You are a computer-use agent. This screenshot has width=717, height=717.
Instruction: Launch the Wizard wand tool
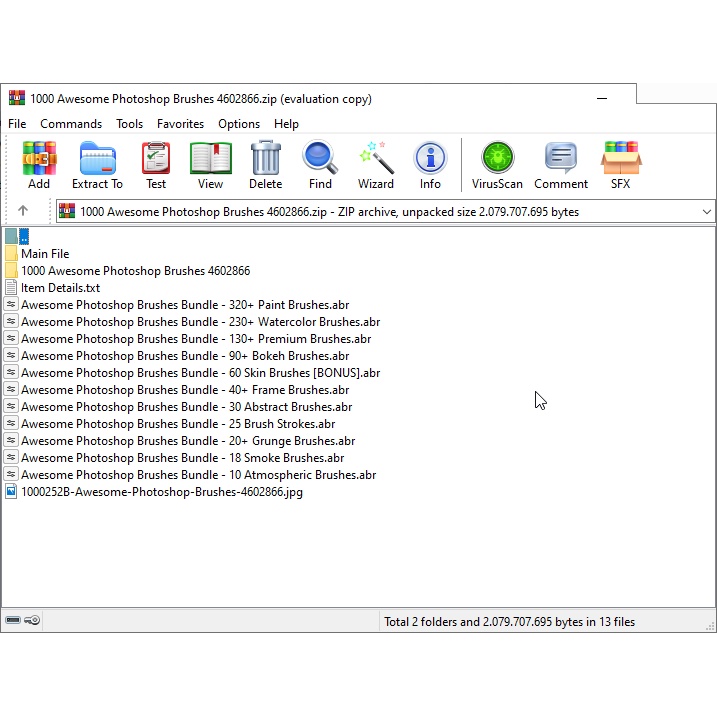click(x=376, y=158)
